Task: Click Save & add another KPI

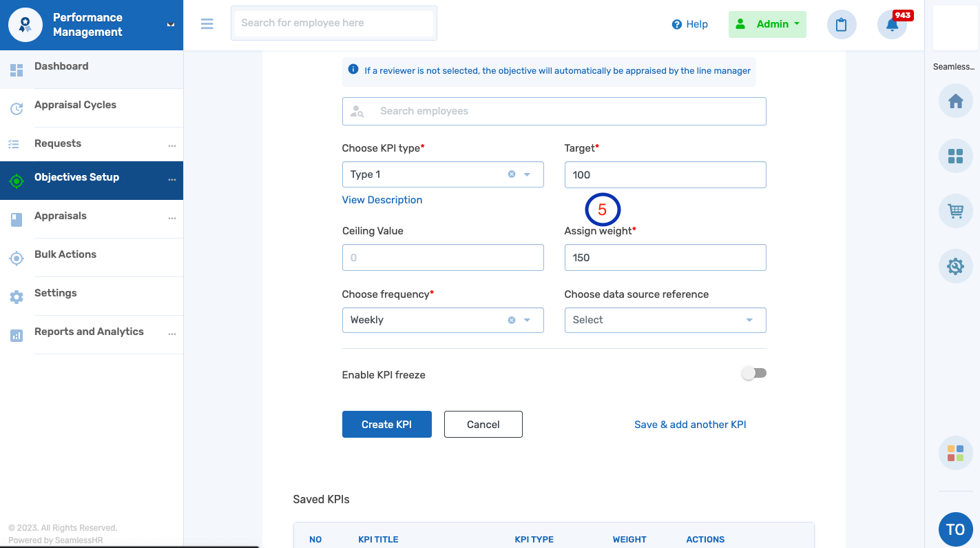Action: click(x=690, y=425)
